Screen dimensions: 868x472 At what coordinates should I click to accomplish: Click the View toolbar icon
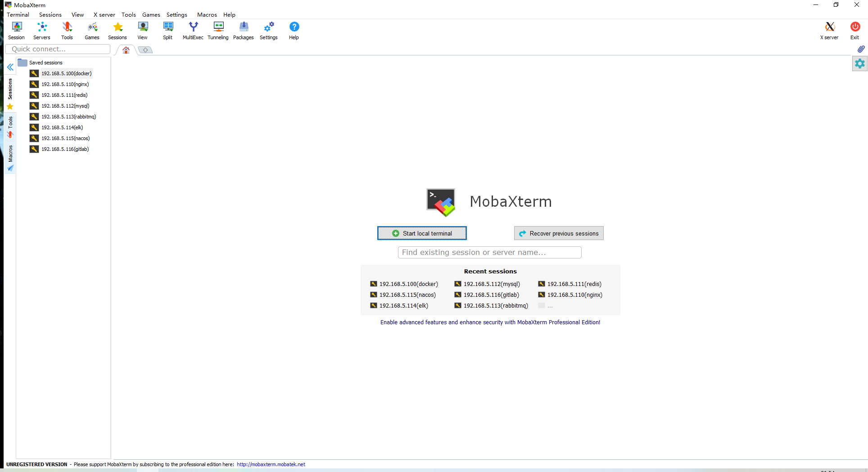(143, 31)
